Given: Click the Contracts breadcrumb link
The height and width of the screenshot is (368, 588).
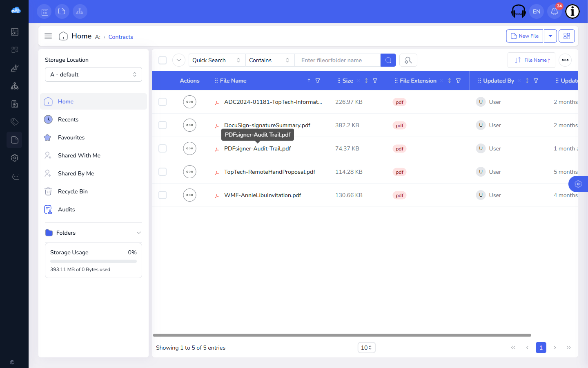Looking at the screenshot, I should click(x=121, y=37).
